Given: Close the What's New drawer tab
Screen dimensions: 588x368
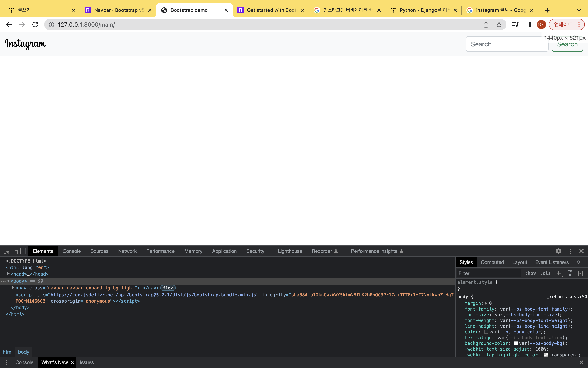Looking at the screenshot, I should click(72, 362).
